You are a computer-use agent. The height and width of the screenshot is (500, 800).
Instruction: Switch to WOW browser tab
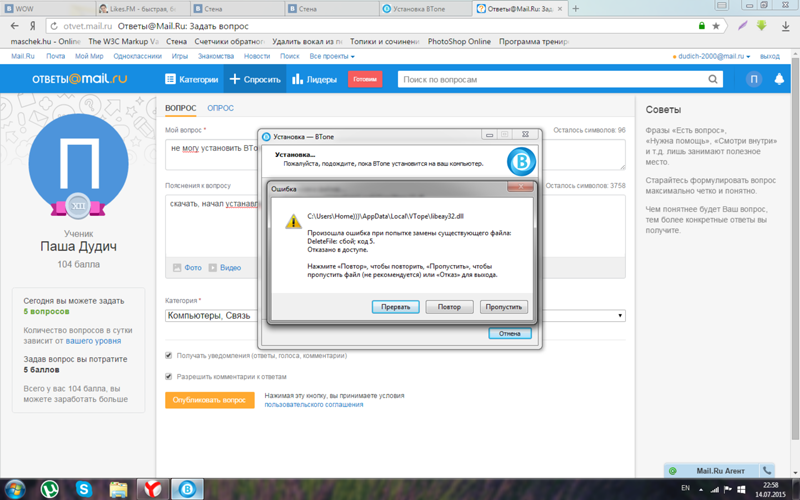point(47,9)
